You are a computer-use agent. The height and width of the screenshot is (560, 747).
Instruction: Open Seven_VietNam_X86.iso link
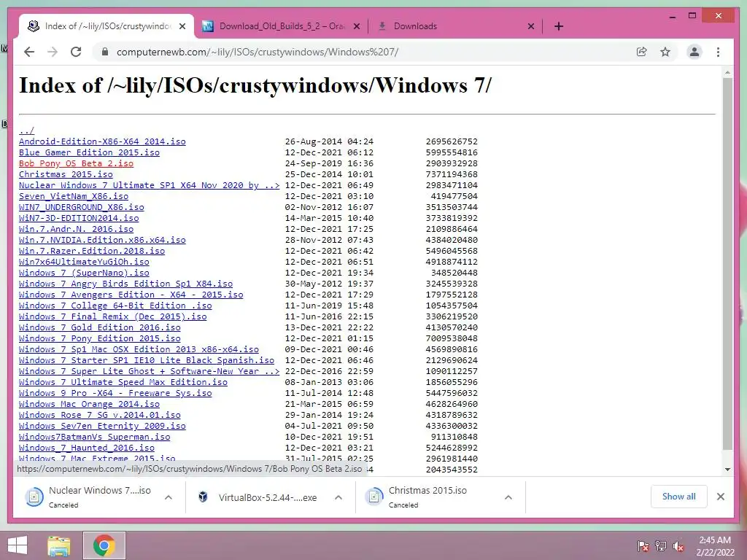74,196
